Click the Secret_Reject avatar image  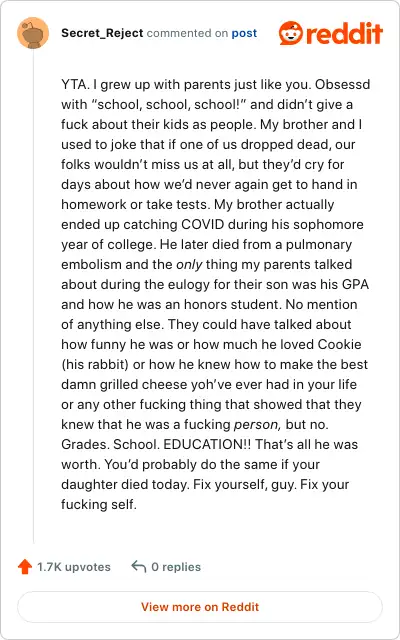(x=33, y=33)
